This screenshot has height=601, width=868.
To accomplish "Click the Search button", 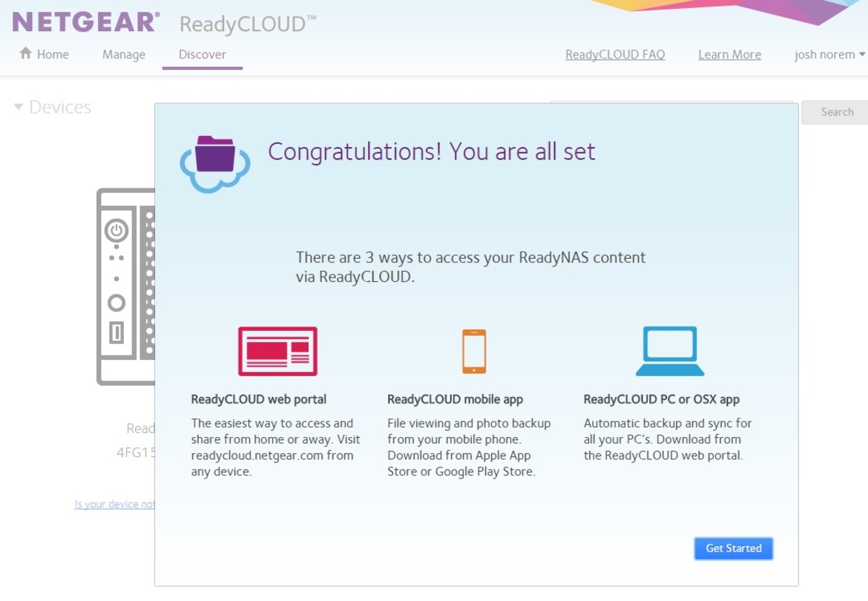I will [835, 112].
